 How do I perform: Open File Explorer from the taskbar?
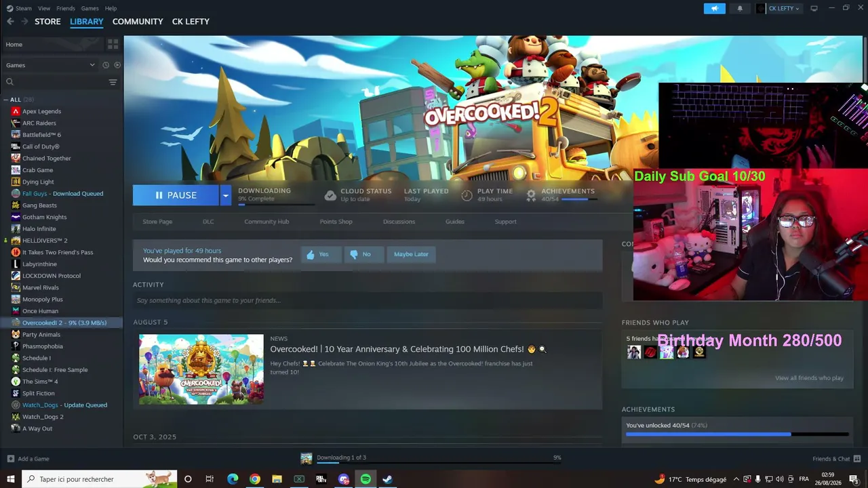tap(277, 479)
